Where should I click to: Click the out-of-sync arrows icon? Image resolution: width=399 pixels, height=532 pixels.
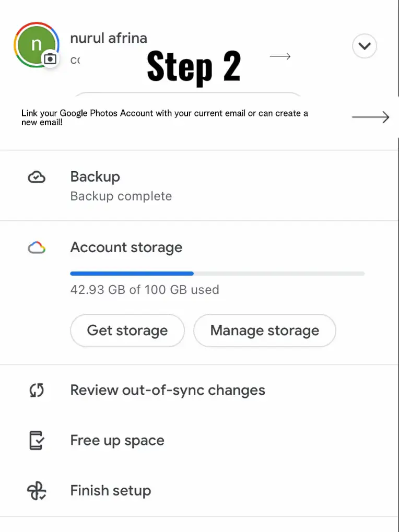[x=36, y=391]
